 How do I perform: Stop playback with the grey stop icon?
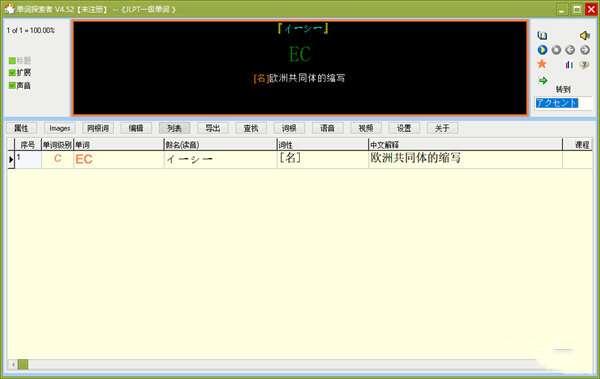point(556,50)
